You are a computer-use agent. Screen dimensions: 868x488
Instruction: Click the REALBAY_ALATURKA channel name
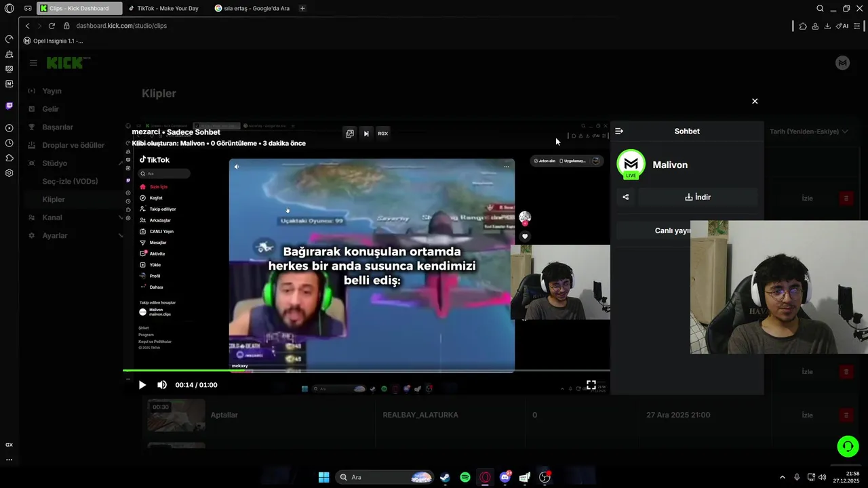[x=420, y=415]
